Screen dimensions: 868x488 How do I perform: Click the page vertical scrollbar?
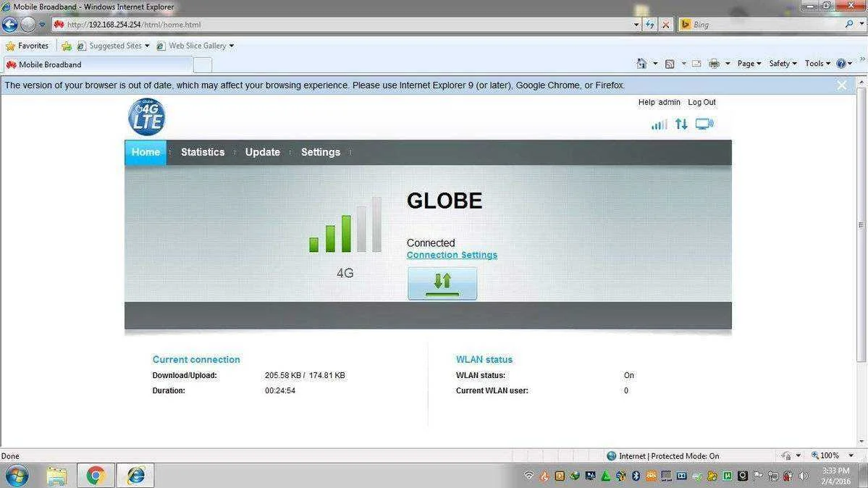pyautogui.click(x=861, y=225)
